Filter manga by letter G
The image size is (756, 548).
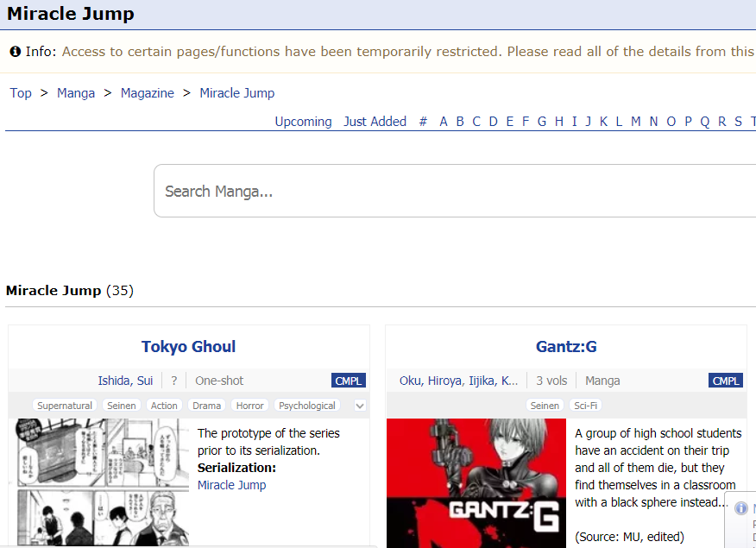coord(542,122)
